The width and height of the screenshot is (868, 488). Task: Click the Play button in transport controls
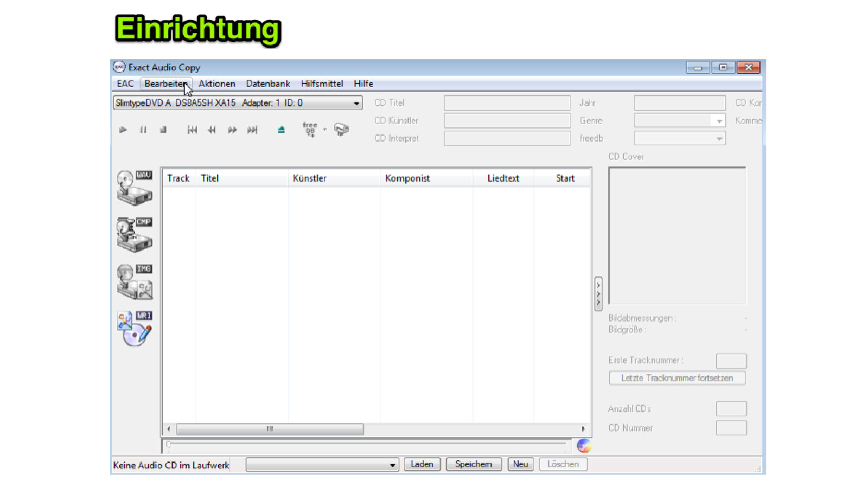pyautogui.click(x=123, y=130)
